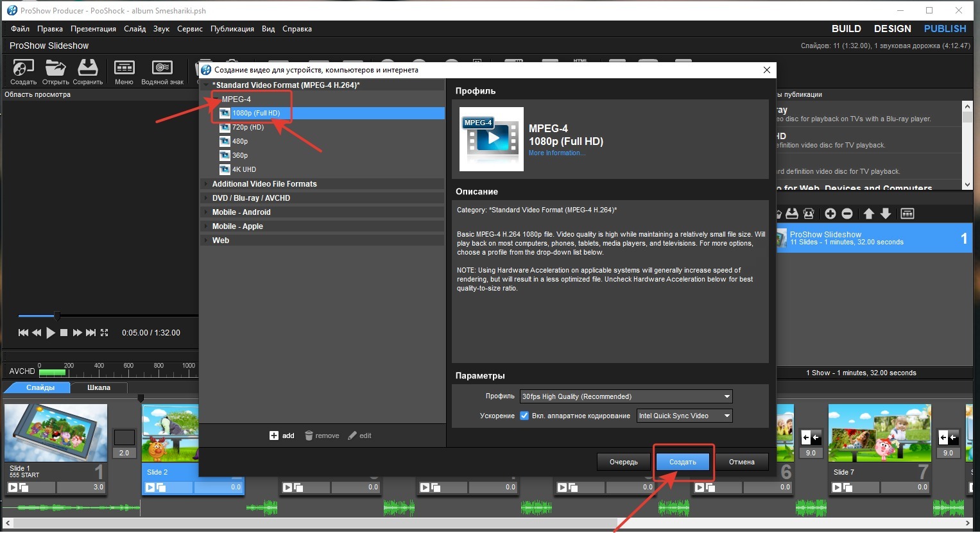Open the Справка menu
The height and width of the screenshot is (533, 980).
pyautogui.click(x=297, y=29)
